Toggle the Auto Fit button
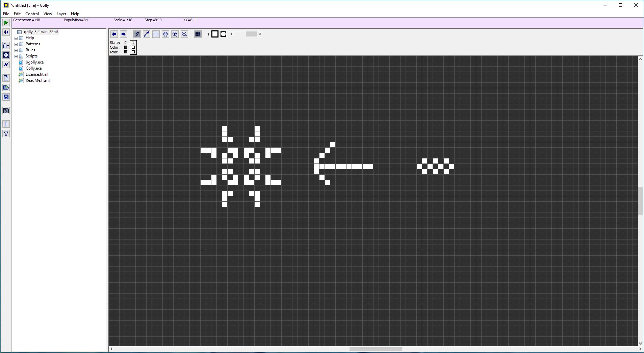The height and width of the screenshot is (353, 644). [6, 55]
